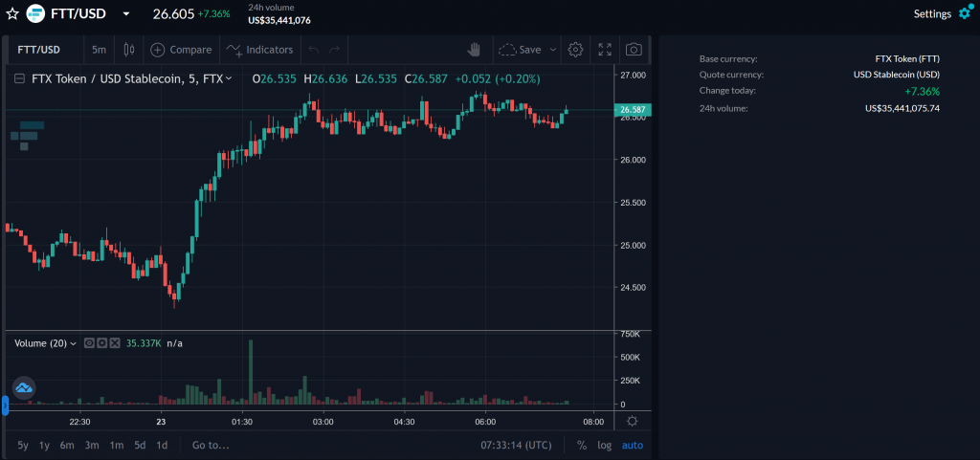
Task: Click the 07:33:14 (UTC) timezone clock
Action: [516, 445]
